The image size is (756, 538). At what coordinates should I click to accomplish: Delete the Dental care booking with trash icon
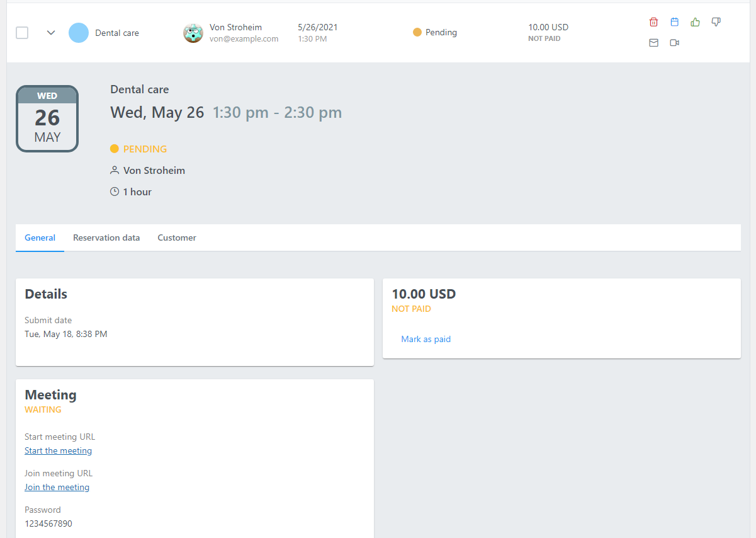click(653, 22)
